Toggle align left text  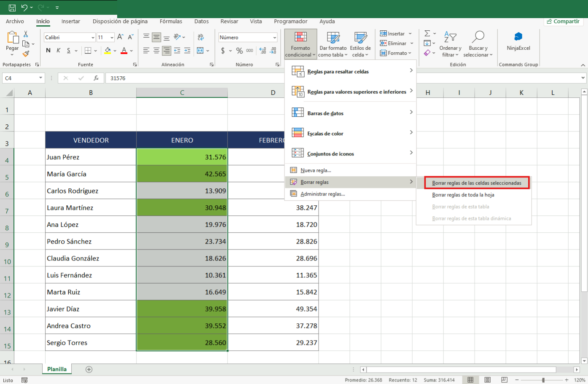pos(146,51)
